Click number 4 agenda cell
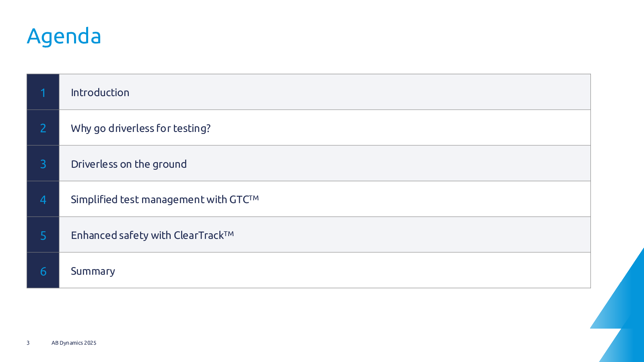The height and width of the screenshot is (362, 644). (x=43, y=200)
